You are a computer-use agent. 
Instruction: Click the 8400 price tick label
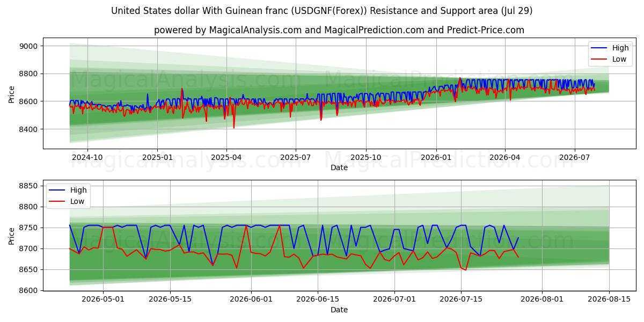pyautogui.click(x=28, y=129)
